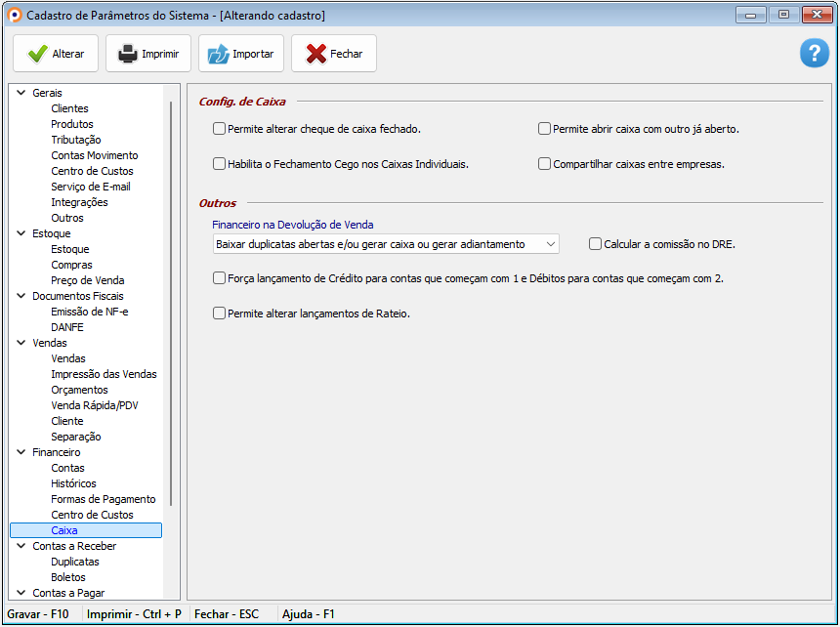Open the Financeiro na Devolução de Venda dropdown

tap(551, 244)
